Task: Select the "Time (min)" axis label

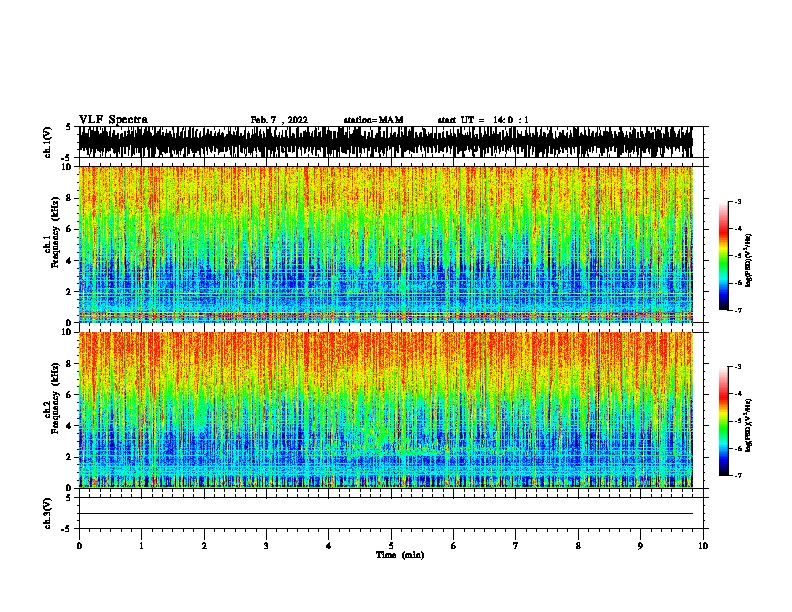Action: 400,555
